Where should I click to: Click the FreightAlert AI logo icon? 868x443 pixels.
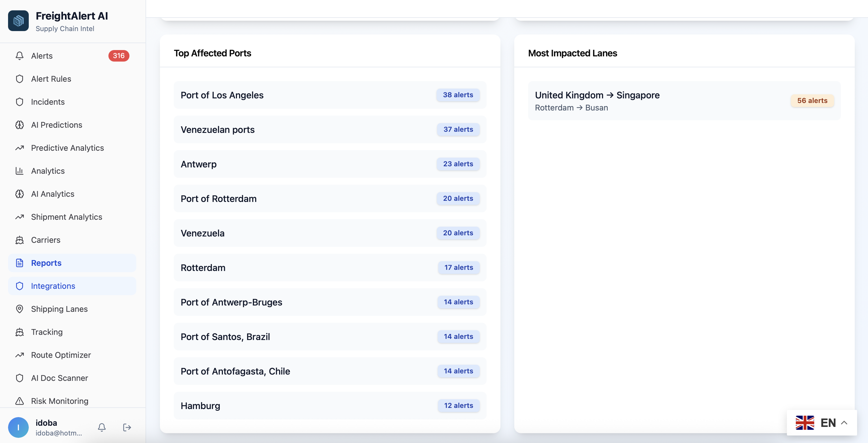18,21
